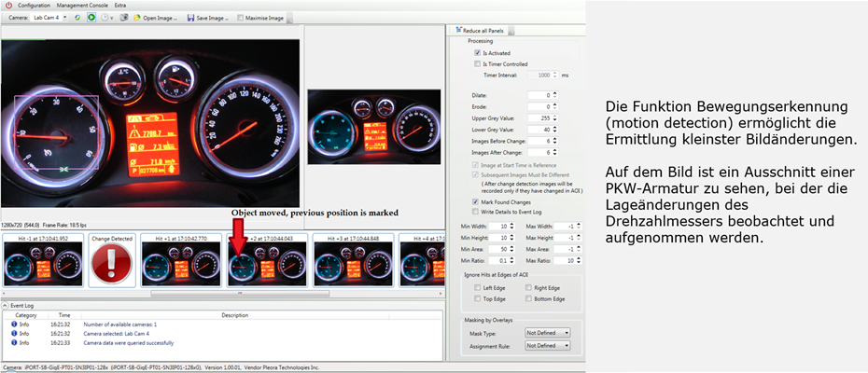The height and width of the screenshot is (373, 868).
Task: Click the red power icon
Action: click(x=8, y=6)
